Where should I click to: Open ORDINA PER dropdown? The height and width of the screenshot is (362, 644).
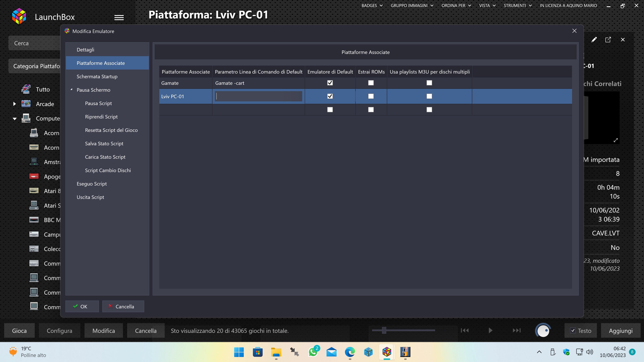(456, 6)
